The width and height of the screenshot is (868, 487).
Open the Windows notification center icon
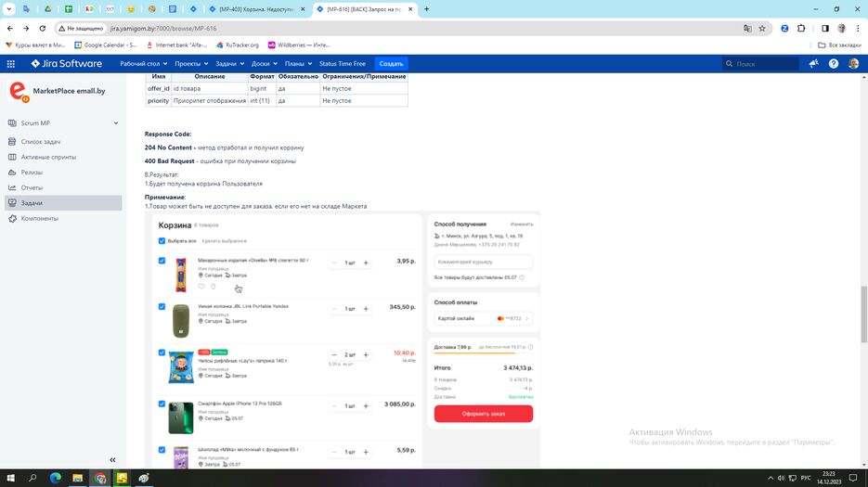853,478
